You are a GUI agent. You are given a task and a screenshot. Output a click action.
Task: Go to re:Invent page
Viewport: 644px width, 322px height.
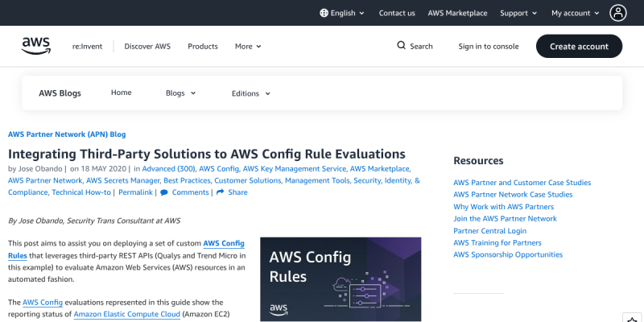click(88, 47)
